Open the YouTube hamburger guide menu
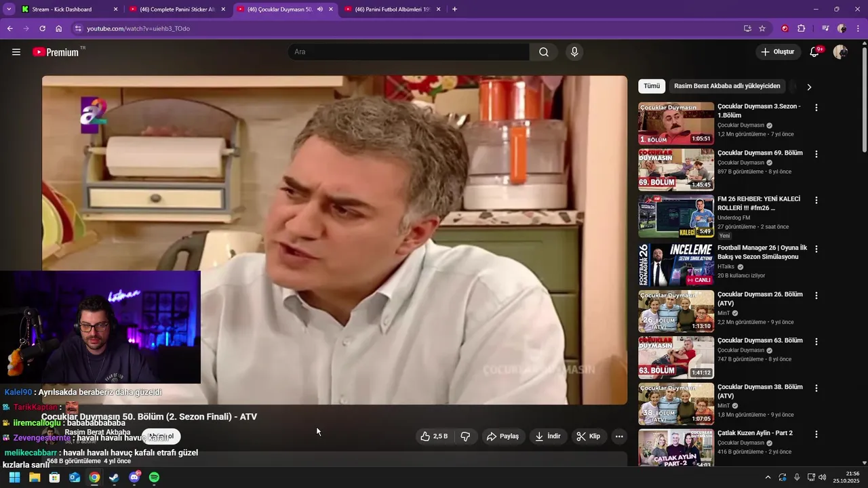 click(16, 52)
